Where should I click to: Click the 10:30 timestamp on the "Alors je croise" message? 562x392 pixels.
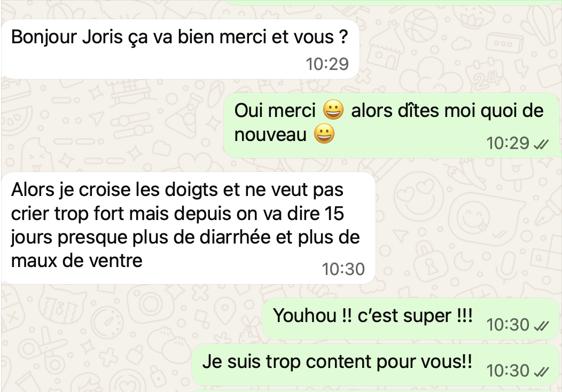coord(344,269)
